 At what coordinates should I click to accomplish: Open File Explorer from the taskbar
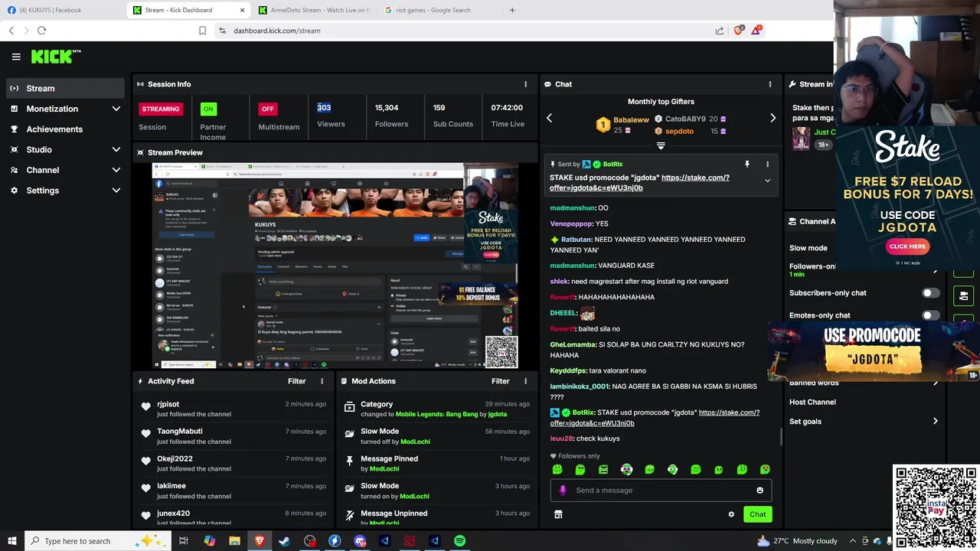(234, 541)
